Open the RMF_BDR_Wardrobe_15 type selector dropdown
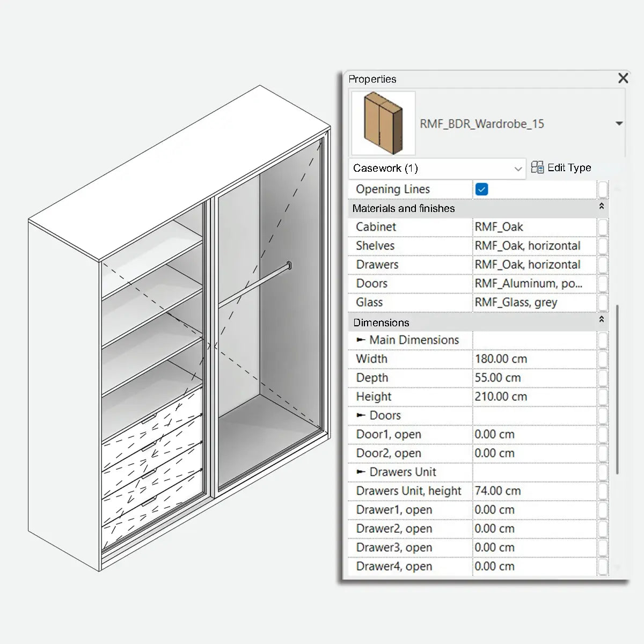 (619, 123)
